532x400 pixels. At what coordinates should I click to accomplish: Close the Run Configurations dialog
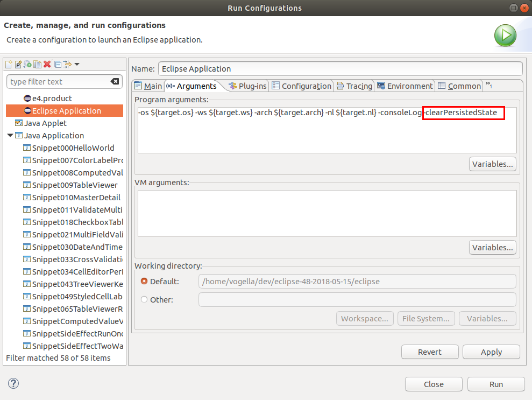click(x=434, y=384)
